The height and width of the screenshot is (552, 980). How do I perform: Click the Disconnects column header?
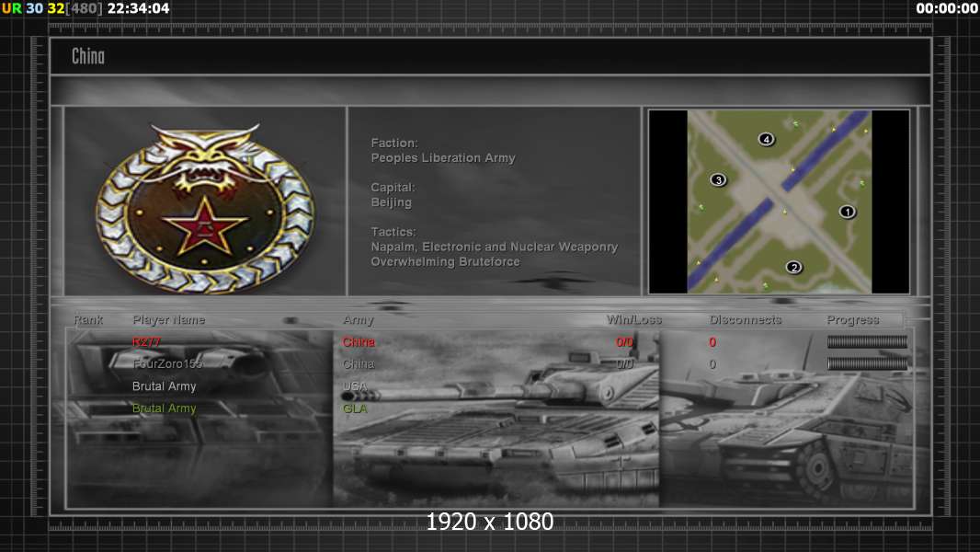(745, 319)
